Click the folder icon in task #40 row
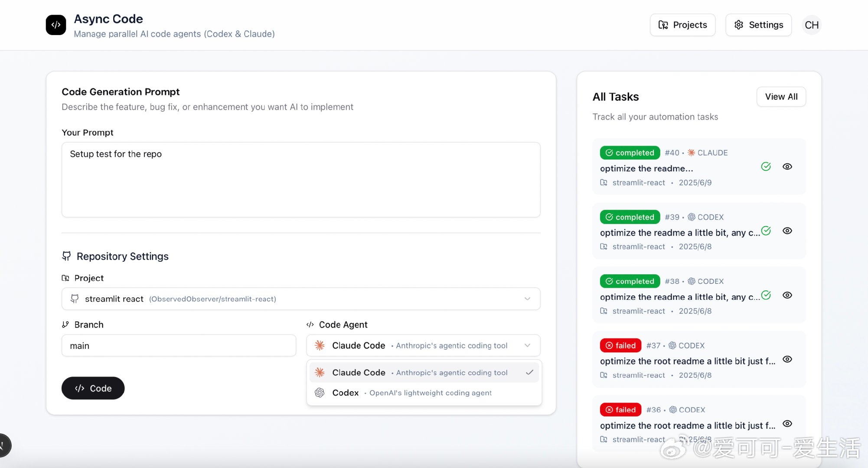This screenshot has width=868, height=468. pyautogui.click(x=604, y=182)
